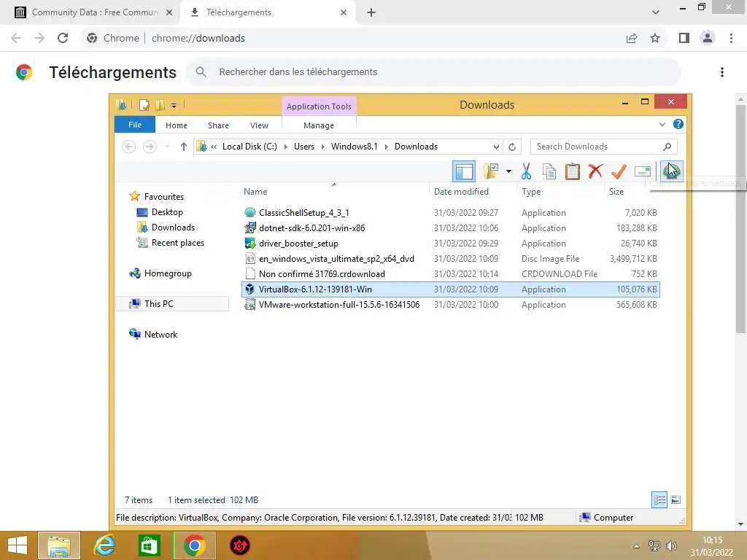Click the Email envelope toolbar icon
The width and height of the screenshot is (747, 560).
(643, 171)
